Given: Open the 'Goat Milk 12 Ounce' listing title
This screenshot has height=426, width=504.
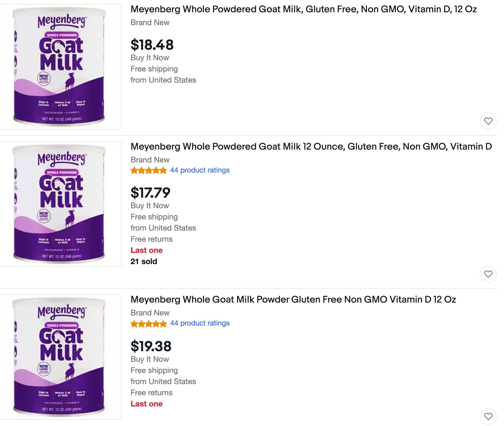Looking at the screenshot, I should coord(311,147).
